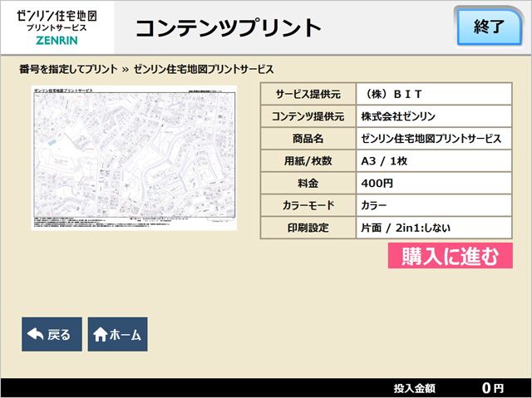Tap the 終了 button to exit

click(x=489, y=27)
